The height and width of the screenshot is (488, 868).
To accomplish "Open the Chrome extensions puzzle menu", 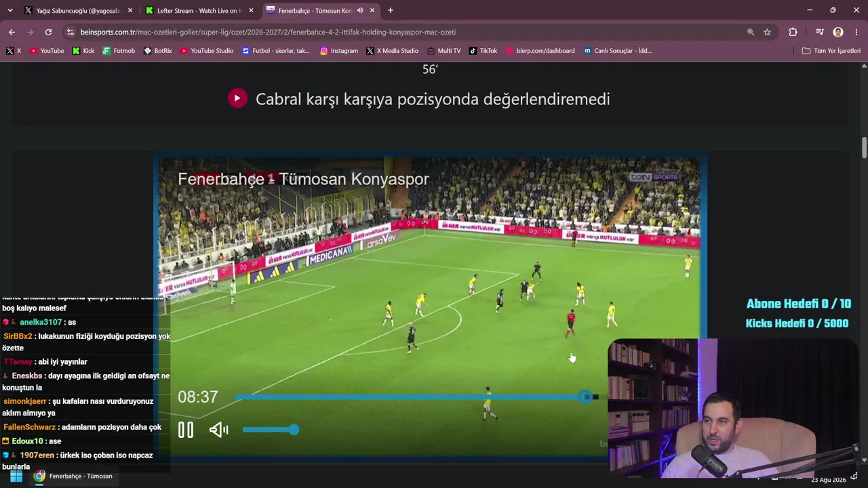I will click(x=793, y=32).
